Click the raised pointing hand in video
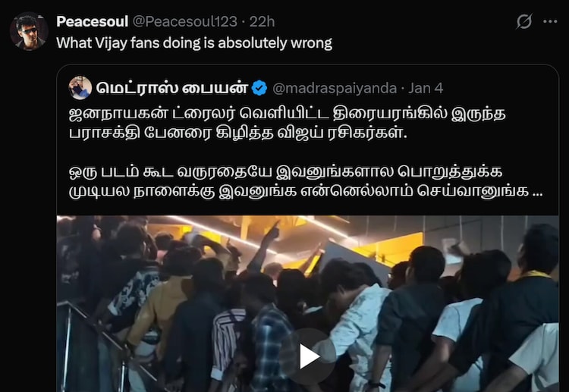 pos(272,230)
